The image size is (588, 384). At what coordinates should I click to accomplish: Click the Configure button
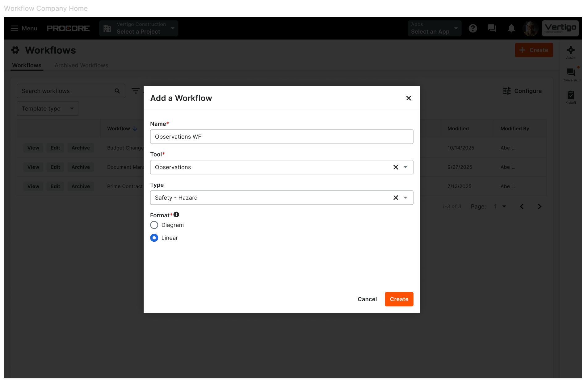[522, 91]
